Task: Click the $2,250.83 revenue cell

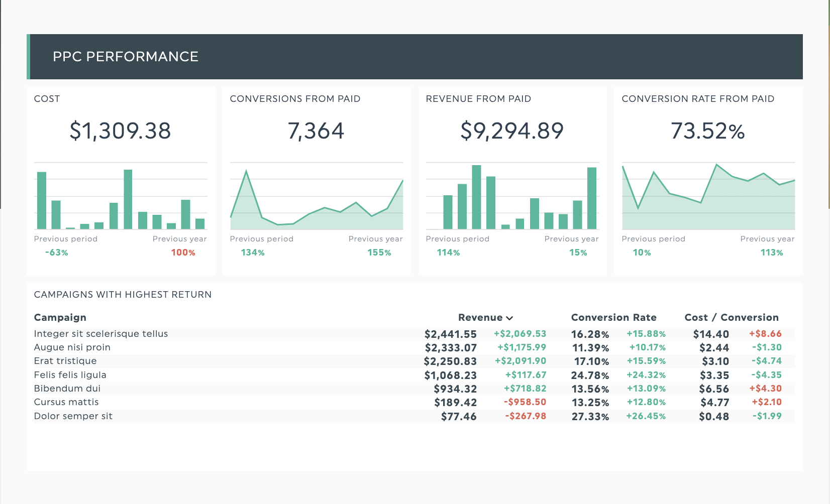Action: [450, 361]
